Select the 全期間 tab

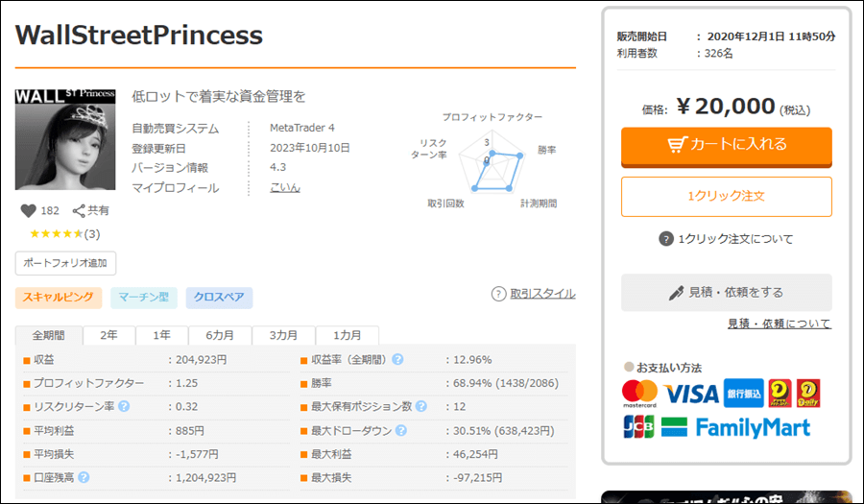coord(49,336)
